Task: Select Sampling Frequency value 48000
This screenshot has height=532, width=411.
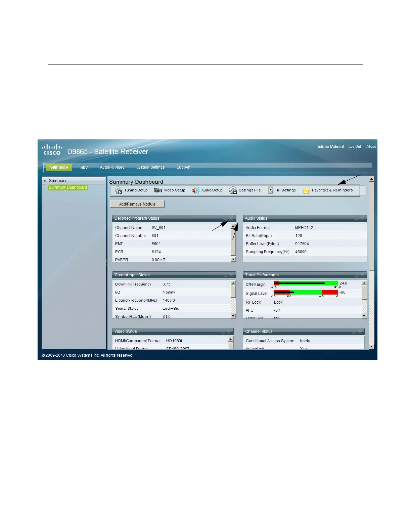Action: point(301,252)
